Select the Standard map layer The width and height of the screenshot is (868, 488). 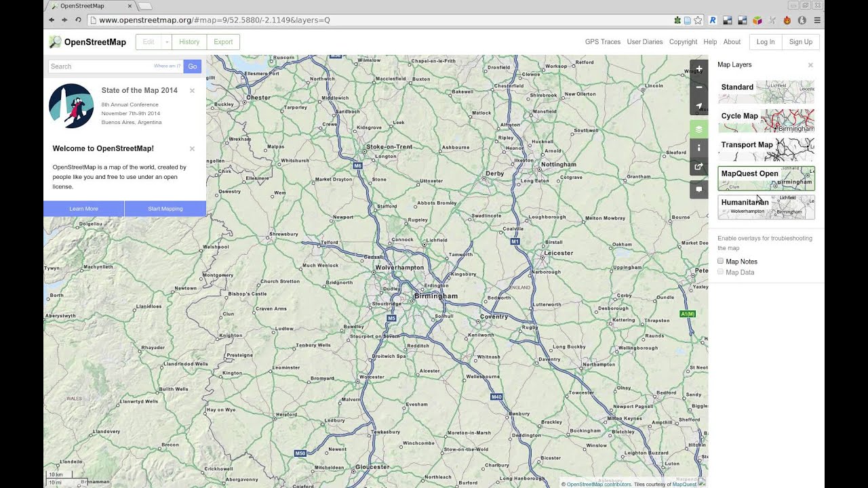pyautogui.click(x=766, y=92)
